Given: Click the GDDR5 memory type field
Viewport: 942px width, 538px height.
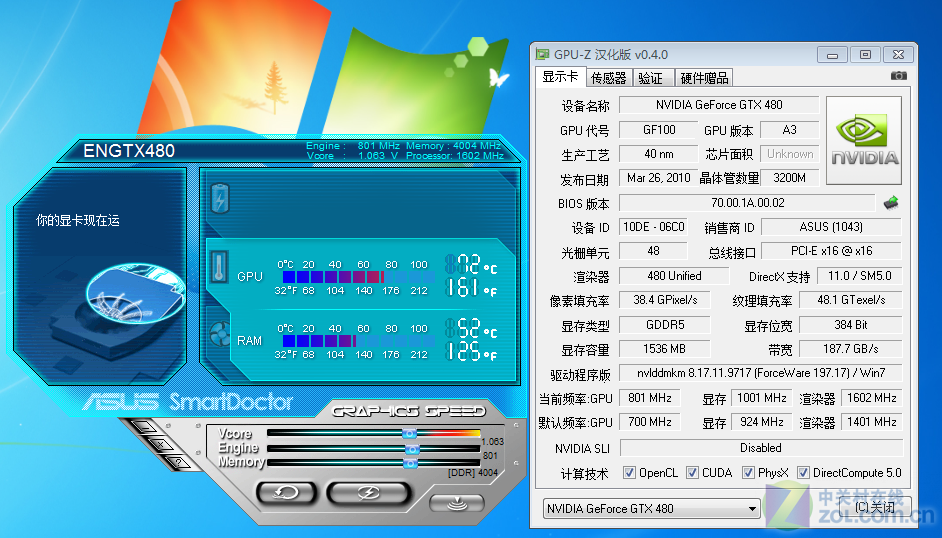Looking at the screenshot, I should tap(665, 325).
